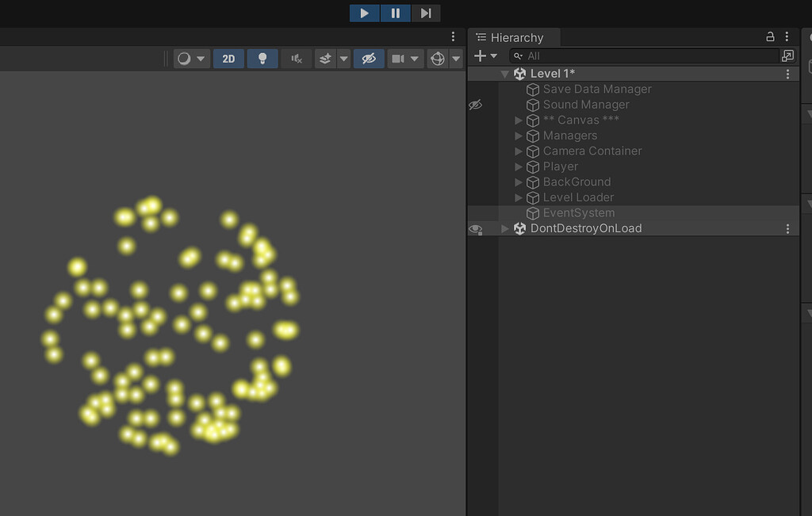Toggle scene effects rendering

coord(324,58)
